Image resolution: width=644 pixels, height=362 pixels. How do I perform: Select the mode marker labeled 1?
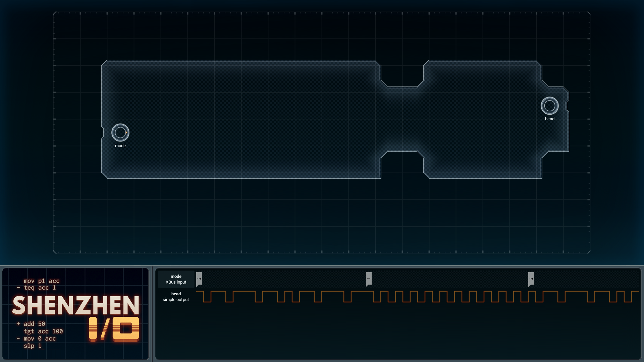click(369, 279)
